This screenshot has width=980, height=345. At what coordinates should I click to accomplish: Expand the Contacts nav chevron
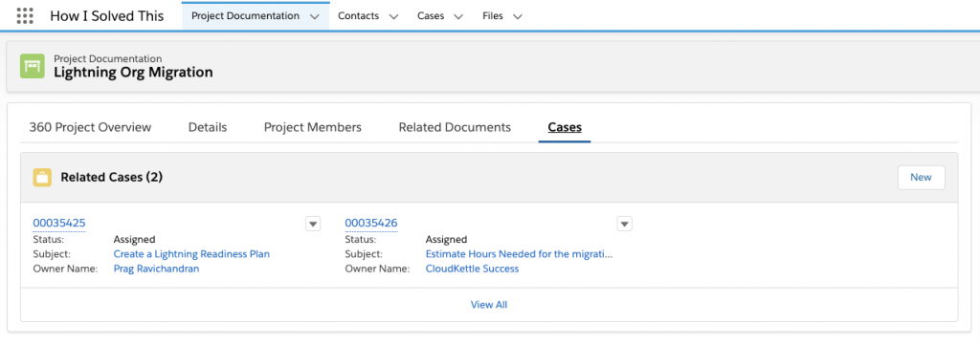point(393,17)
